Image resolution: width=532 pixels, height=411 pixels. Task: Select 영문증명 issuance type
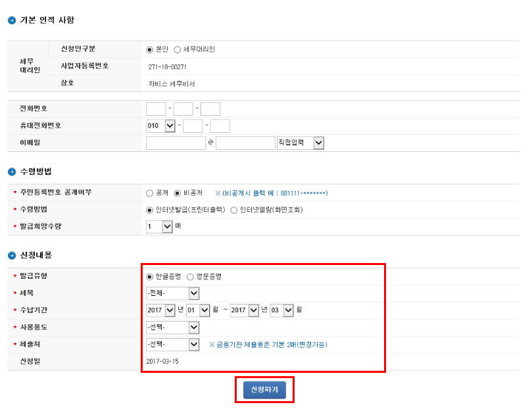click(x=191, y=277)
